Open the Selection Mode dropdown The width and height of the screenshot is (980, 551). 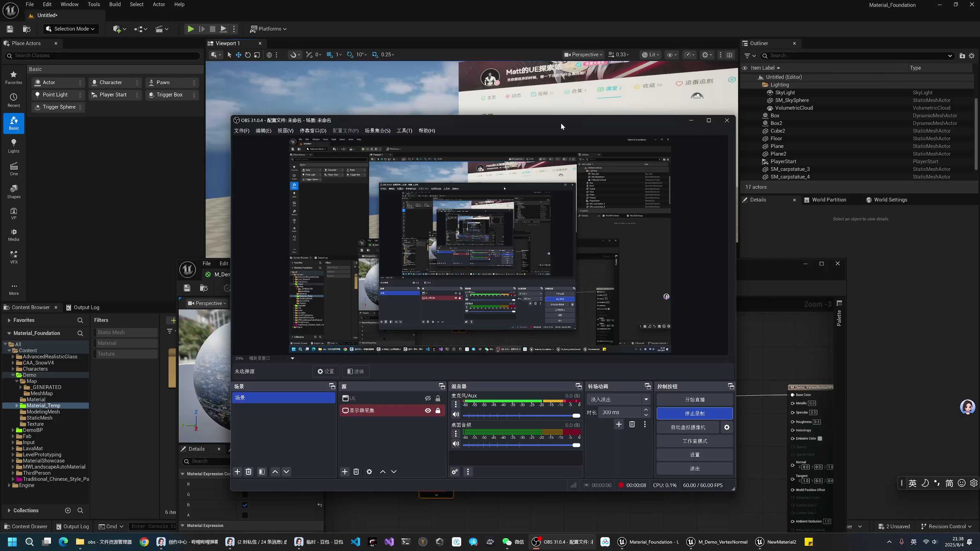pyautogui.click(x=71, y=29)
